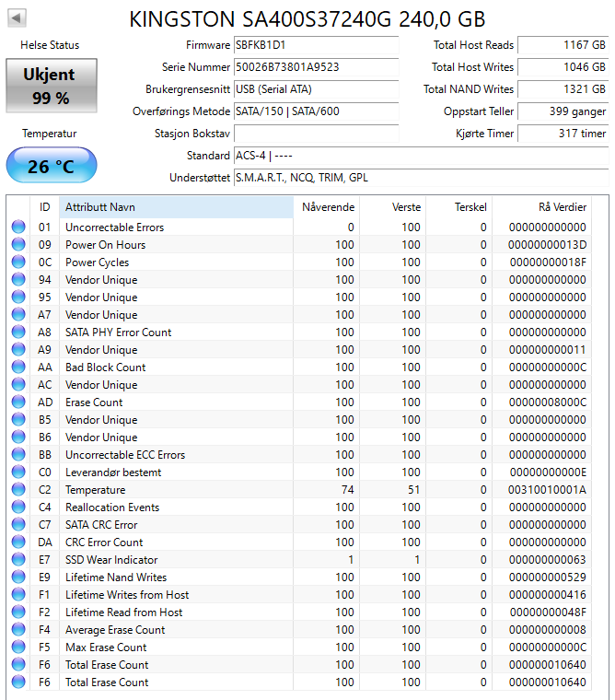The height and width of the screenshot is (700, 615).
Task: Sort by the Verste column header
Action: point(393,207)
